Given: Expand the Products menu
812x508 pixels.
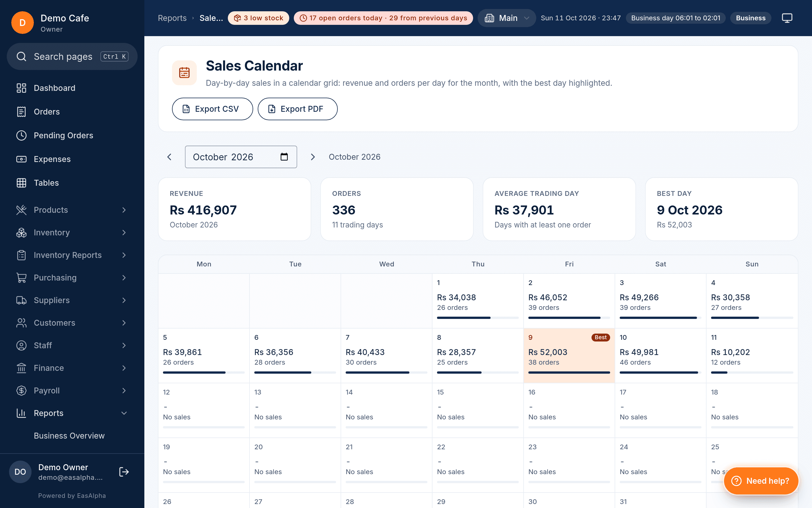Looking at the screenshot, I should pyautogui.click(x=72, y=210).
